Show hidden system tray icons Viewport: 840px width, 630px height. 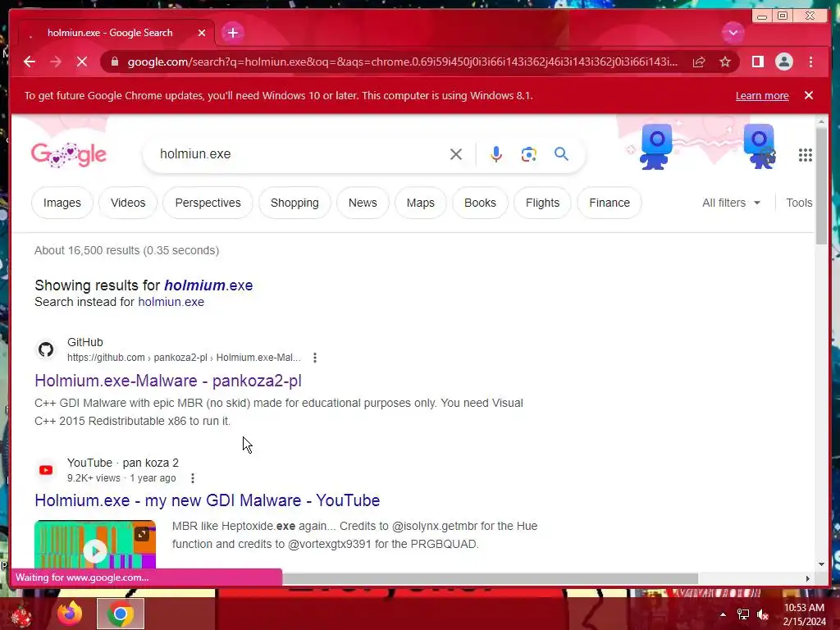tap(723, 615)
